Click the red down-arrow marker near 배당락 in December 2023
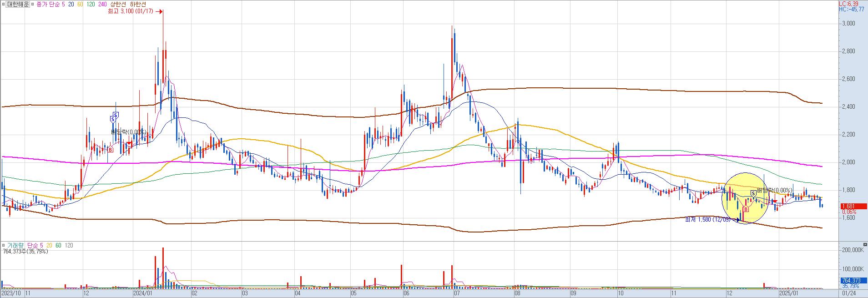 (129, 144)
